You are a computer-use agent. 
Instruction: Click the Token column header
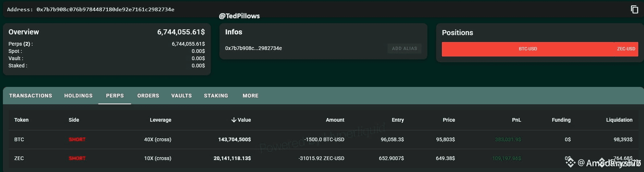point(21,120)
